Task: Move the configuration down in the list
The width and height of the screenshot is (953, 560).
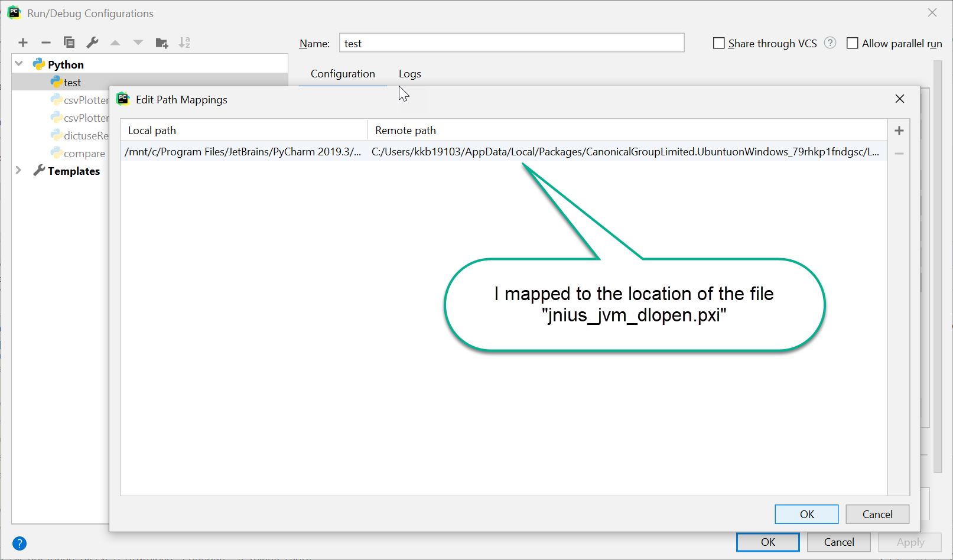Action: point(138,43)
